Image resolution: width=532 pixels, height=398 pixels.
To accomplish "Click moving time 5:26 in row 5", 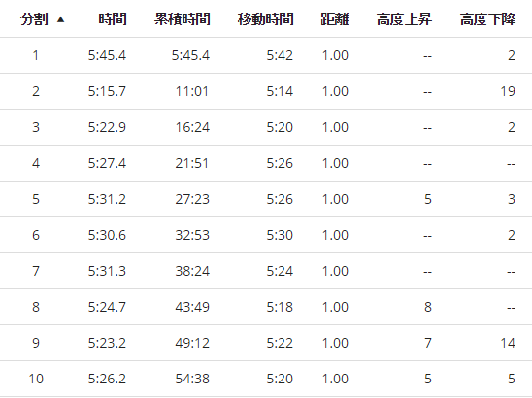I will (x=280, y=199).
